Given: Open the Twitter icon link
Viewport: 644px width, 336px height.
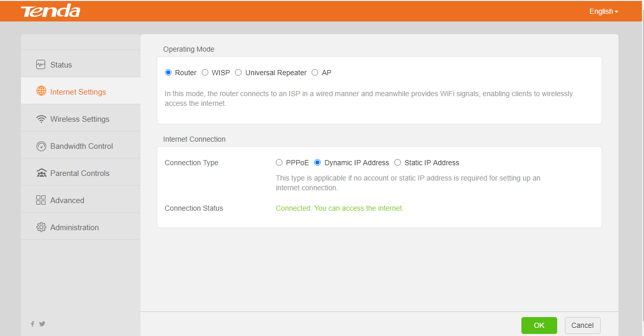Looking at the screenshot, I should 42,324.
